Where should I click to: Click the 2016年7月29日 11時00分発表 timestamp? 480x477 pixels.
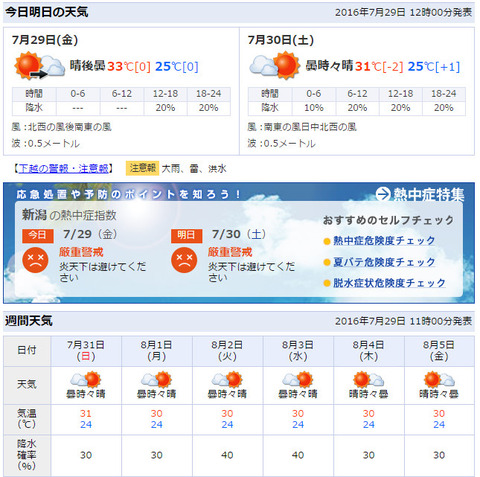[x=403, y=321]
